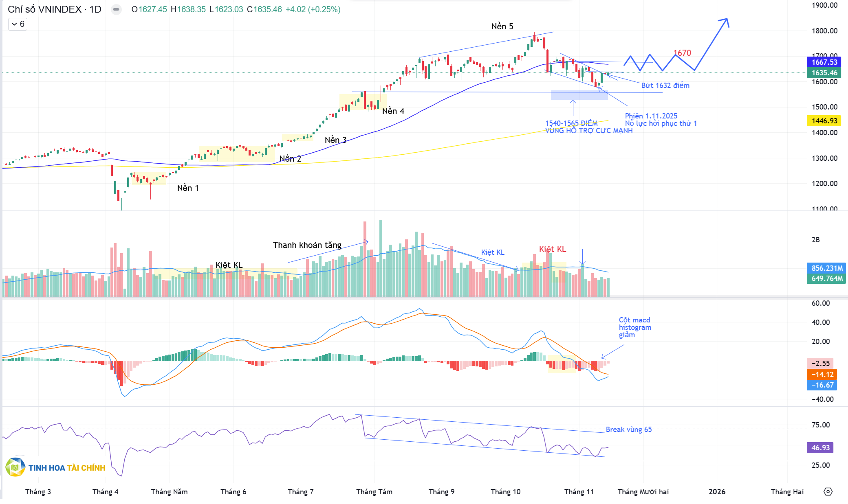Click the 2026 marker on the time axis
Screen dimensions: 848x504
click(x=717, y=491)
